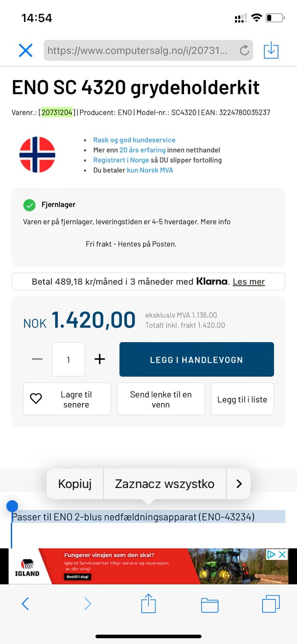Decrease quantity with the minus button
Image resolution: width=297 pixels, height=644 pixels.
coord(37,359)
